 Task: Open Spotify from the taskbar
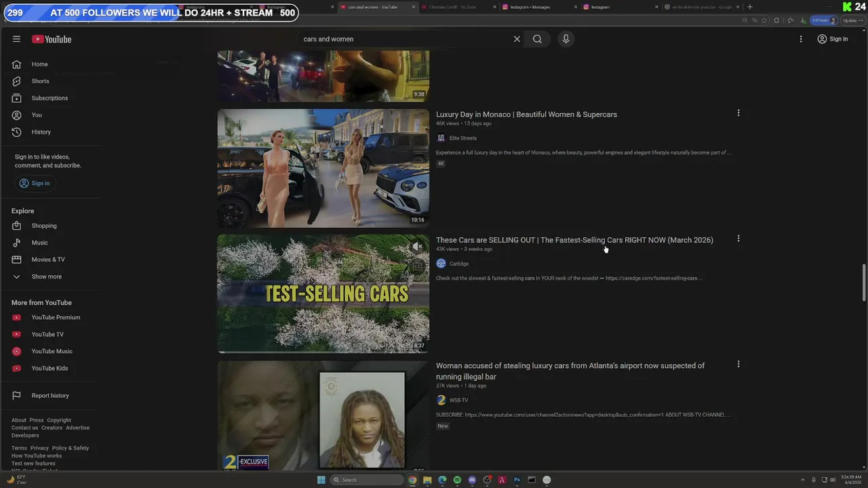point(457,480)
